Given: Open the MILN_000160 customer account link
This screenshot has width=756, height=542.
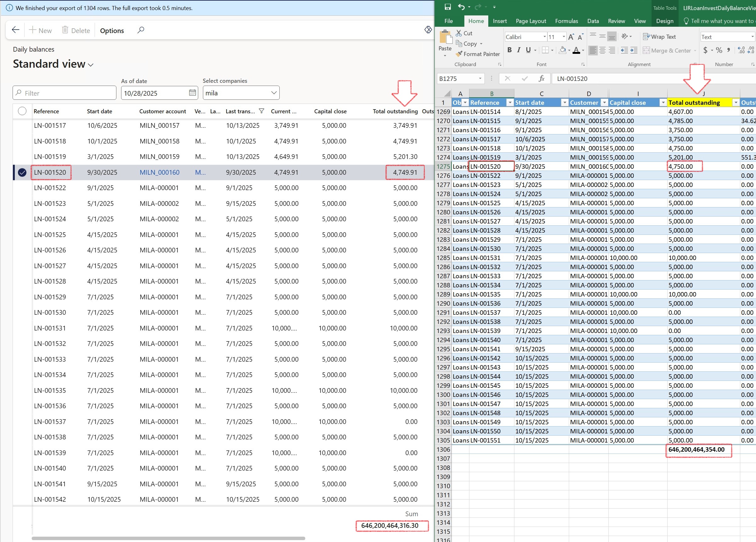Looking at the screenshot, I should click(x=159, y=172).
